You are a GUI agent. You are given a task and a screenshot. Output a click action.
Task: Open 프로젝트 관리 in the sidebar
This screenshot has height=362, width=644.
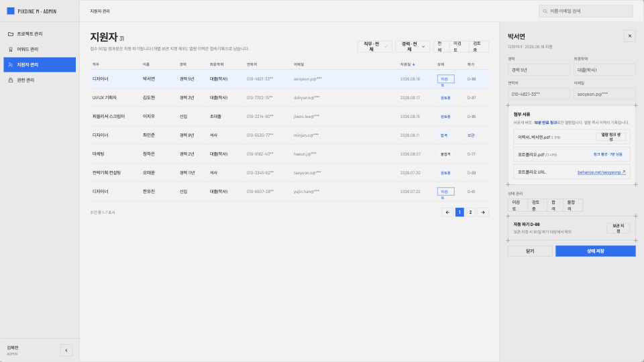40,34
